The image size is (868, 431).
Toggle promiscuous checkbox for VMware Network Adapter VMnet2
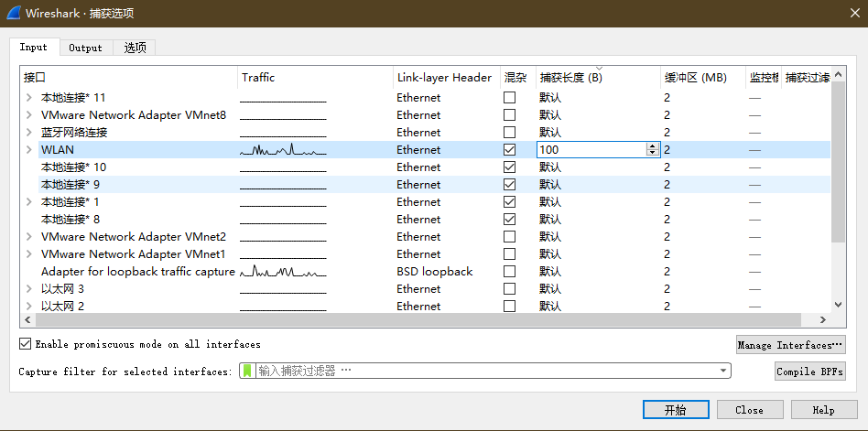pyautogui.click(x=509, y=237)
